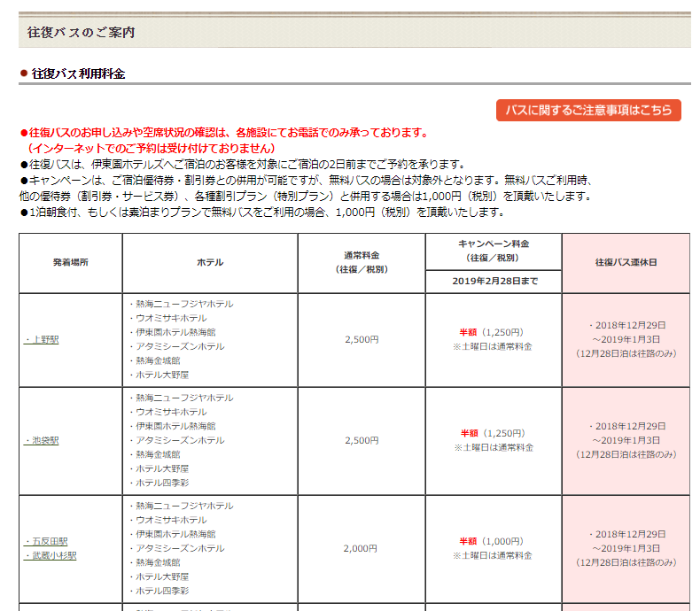Screen dimensions: 700x611
Task: Select 2,500円 in the 上野駅 row
Action: [x=362, y=339]
